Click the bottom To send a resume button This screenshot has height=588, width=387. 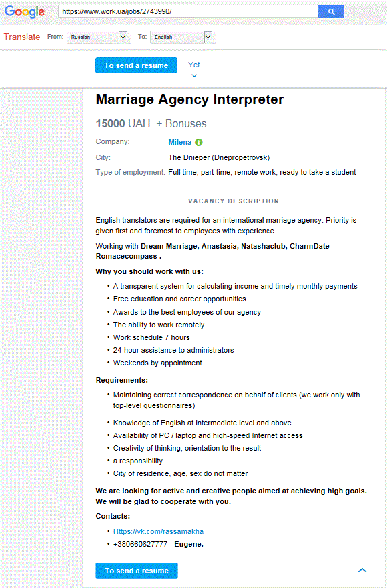[x=137, y=571]
